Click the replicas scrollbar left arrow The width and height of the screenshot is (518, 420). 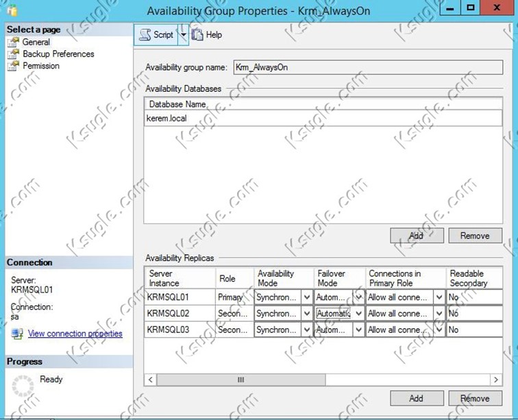pos(151,380)
